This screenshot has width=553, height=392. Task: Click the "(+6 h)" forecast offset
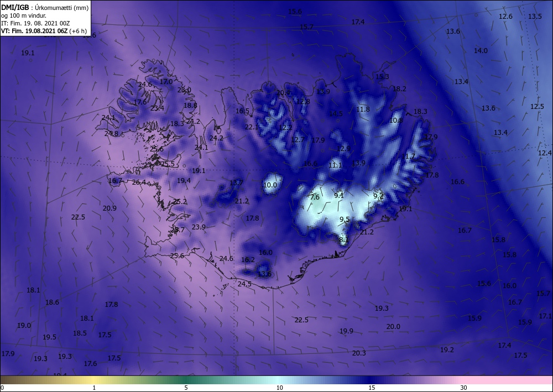(78, 31)
